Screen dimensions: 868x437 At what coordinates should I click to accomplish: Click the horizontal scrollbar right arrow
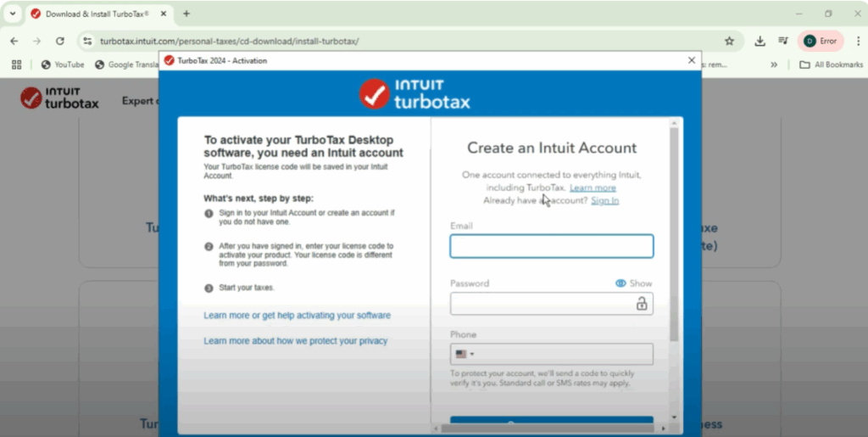pos(663,429)
